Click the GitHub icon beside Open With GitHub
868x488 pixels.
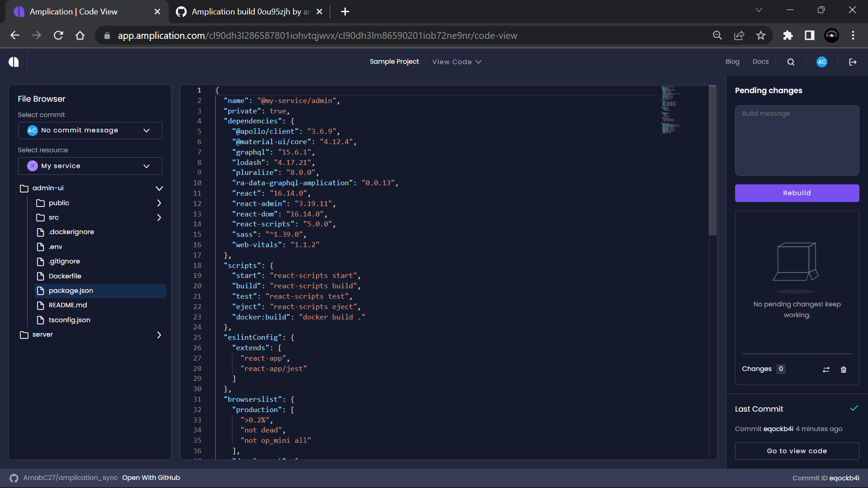point(14,478)
